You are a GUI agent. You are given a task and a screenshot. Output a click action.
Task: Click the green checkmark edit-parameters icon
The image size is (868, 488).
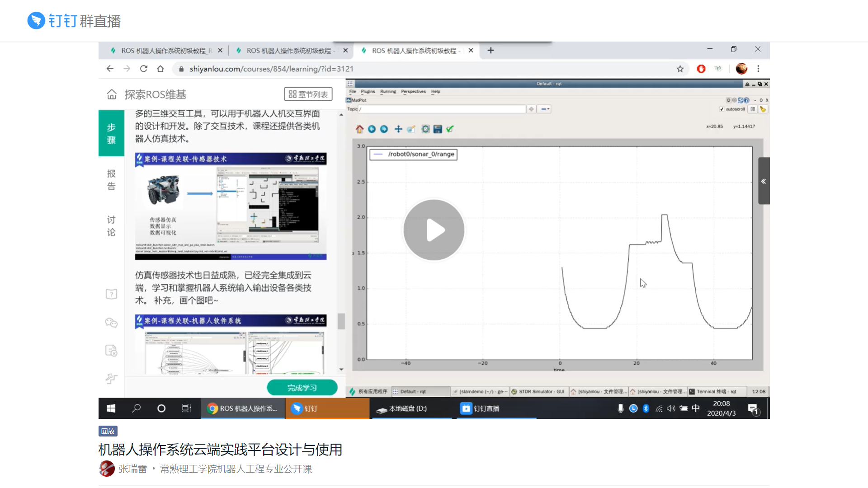point(450,129)
